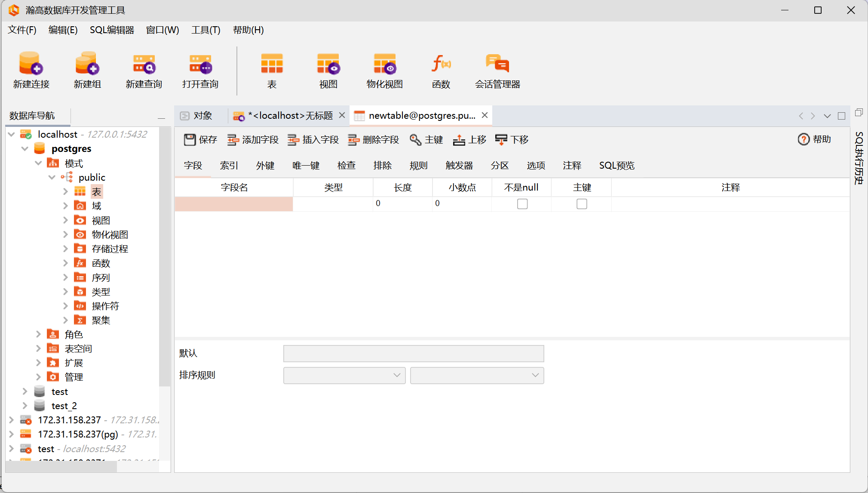Expand the 表 tree node
This screenshot has height=493, width=868.
pyautogui.click(x=65, y=192)
